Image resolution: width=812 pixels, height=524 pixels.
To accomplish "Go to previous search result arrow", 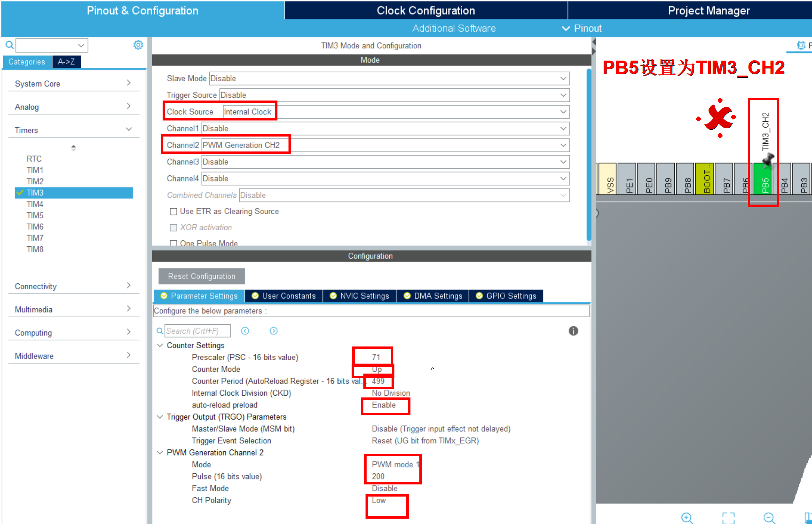I will (x=245, y=331).
